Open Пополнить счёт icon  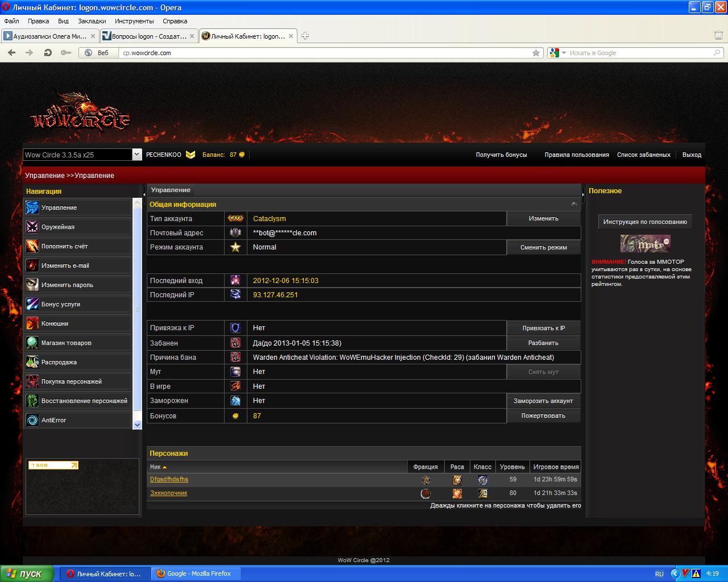(x=32, y=246)
